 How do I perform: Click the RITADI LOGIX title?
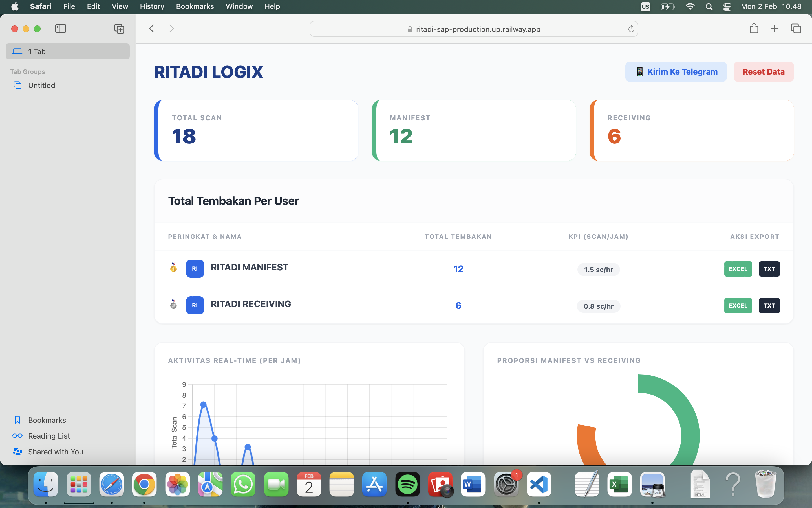(x=208, y=72)
